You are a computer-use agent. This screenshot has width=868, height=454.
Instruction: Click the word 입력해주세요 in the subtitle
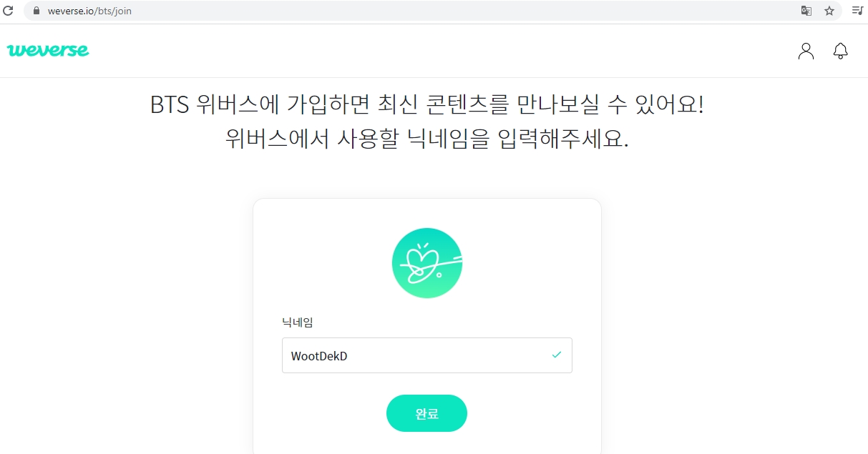pyautogui.click(x=560, y=138)
